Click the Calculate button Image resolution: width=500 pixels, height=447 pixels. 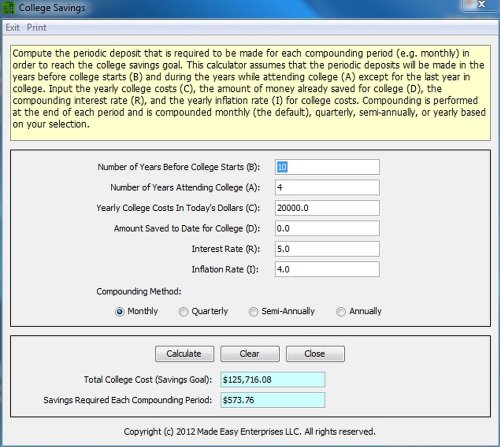coord(184,354)
